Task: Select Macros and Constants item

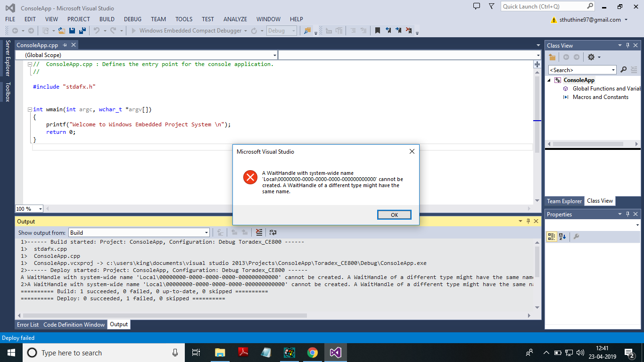Action: 600,97
